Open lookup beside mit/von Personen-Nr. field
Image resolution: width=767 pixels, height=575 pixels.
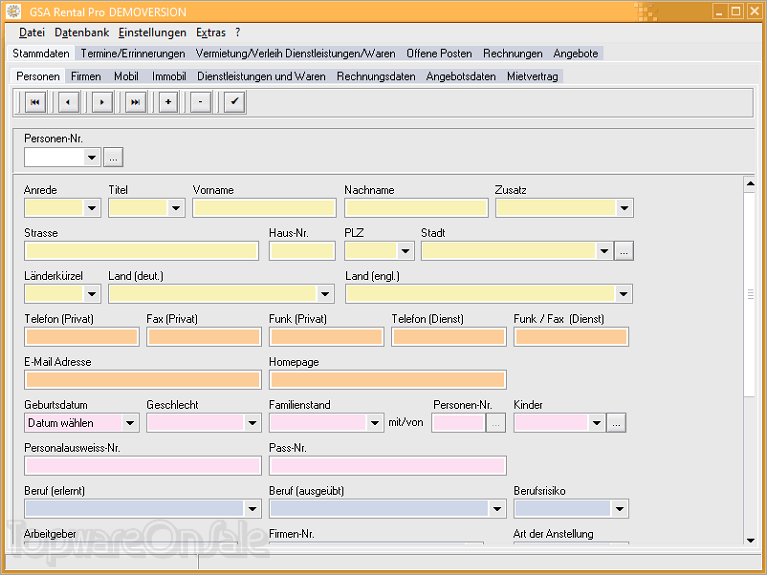pos(496,423)
